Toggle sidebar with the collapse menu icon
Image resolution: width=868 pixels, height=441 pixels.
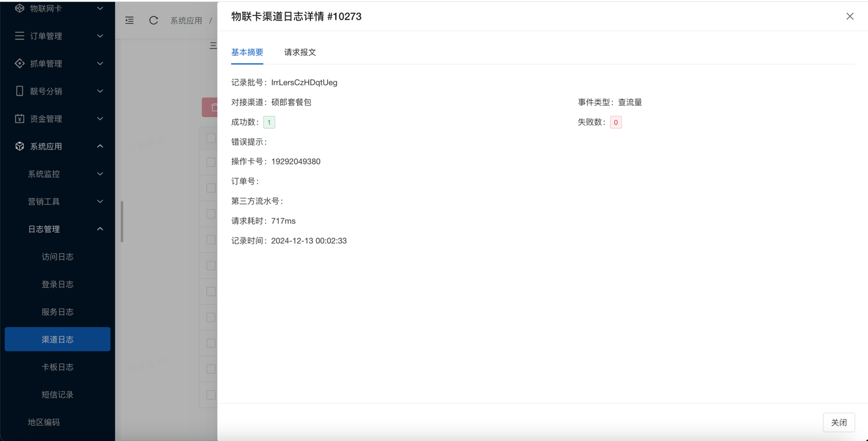pos(129,20)
